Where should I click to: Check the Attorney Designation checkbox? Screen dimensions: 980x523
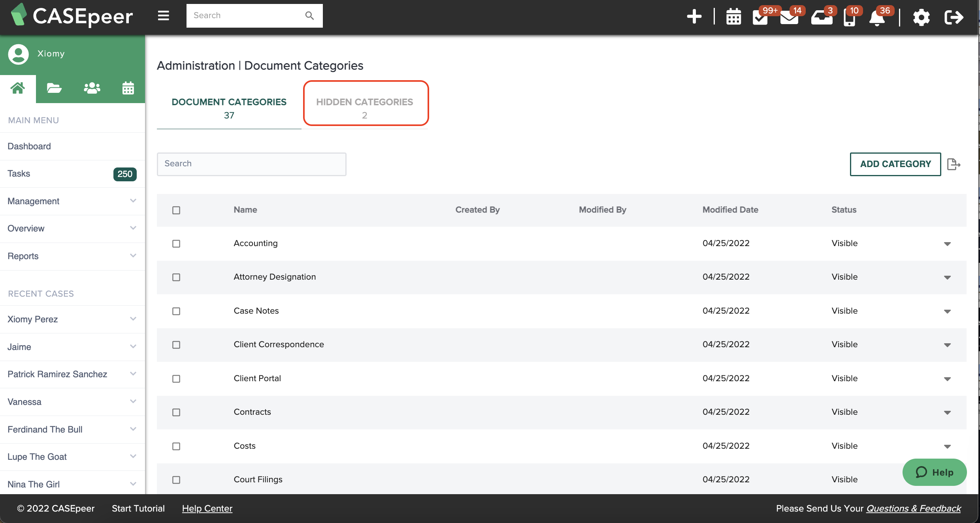click(x=176, y=277)
